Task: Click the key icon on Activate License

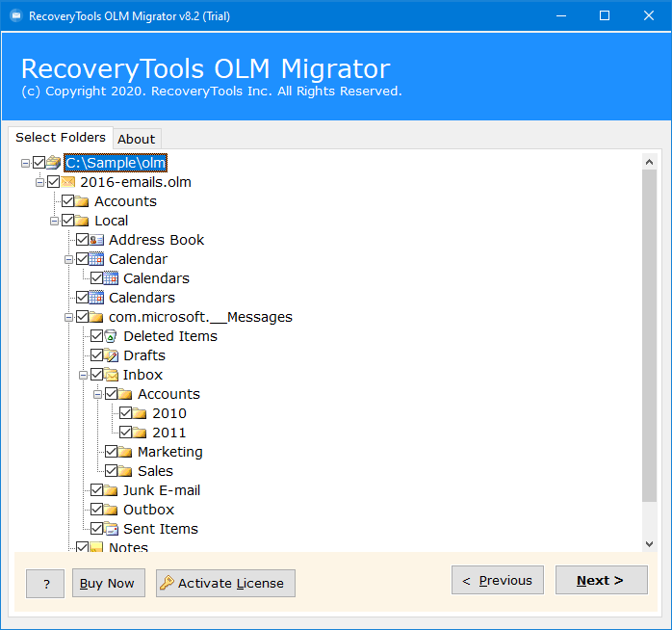Action: (x=167, y=583)
